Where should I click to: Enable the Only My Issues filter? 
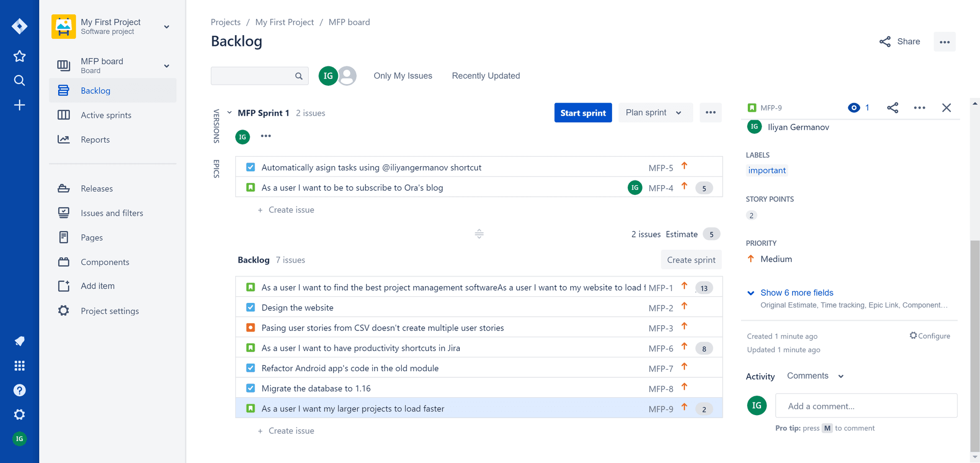tap(403, 75)
